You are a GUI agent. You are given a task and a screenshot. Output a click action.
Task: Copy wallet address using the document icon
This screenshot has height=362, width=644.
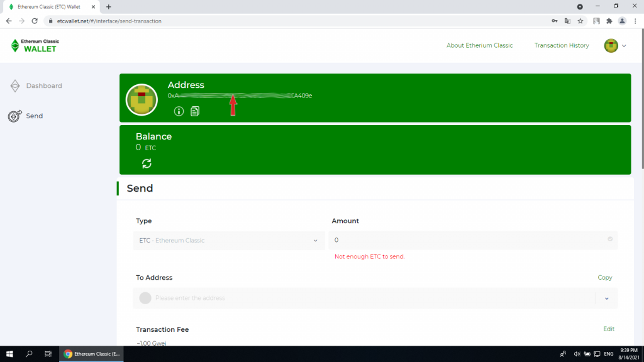click(x=195, y=111)
